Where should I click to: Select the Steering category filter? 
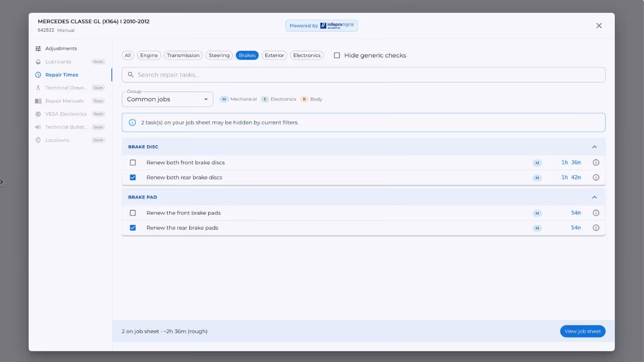point(219,55)
